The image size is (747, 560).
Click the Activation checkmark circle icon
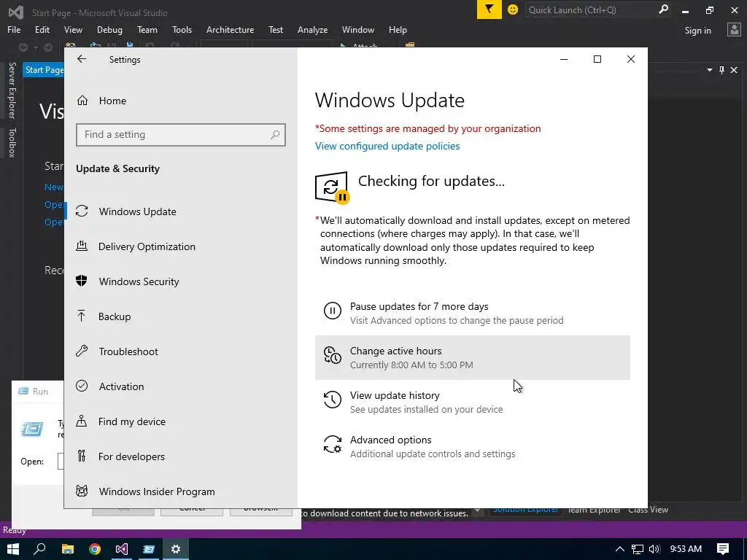pos(82,386)
